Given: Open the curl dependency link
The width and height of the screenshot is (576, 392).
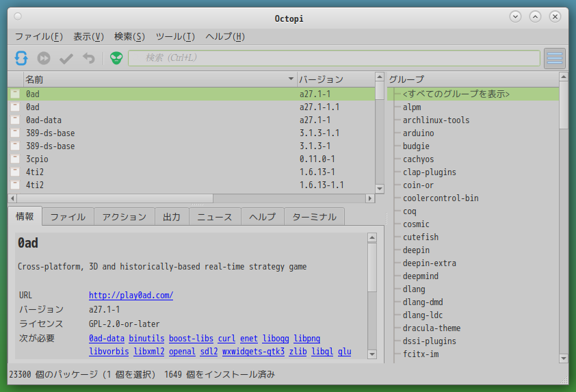Looking at the screenshot, I should point(226,339).
